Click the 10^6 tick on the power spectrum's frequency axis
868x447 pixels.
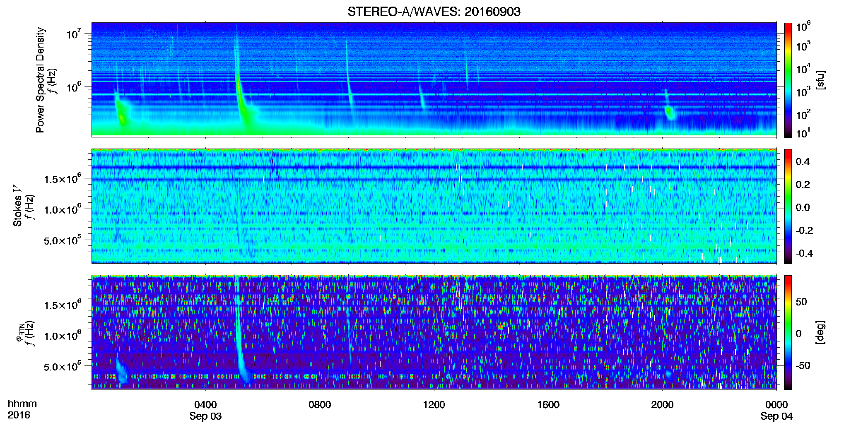pyautogui.click(x=74, y=87)
